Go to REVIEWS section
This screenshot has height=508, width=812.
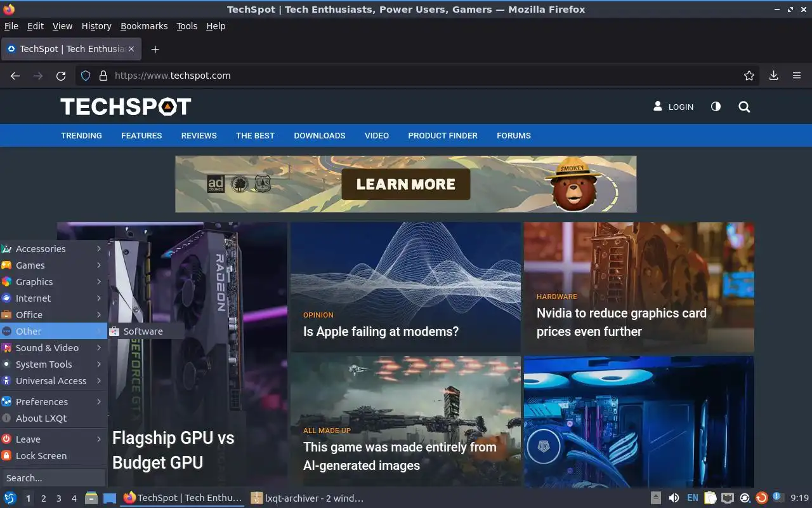tap(199, 136)
